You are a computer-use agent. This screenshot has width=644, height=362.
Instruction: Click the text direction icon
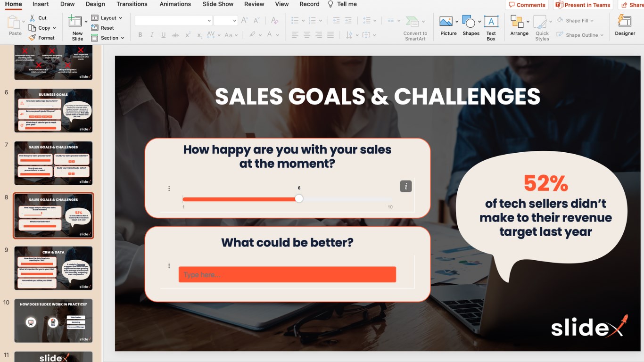(x=349, y=35)
